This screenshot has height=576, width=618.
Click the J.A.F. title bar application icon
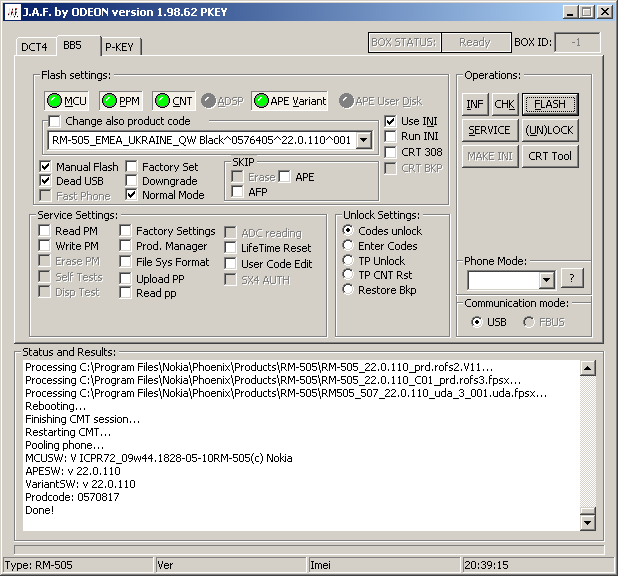pos(12,12)
